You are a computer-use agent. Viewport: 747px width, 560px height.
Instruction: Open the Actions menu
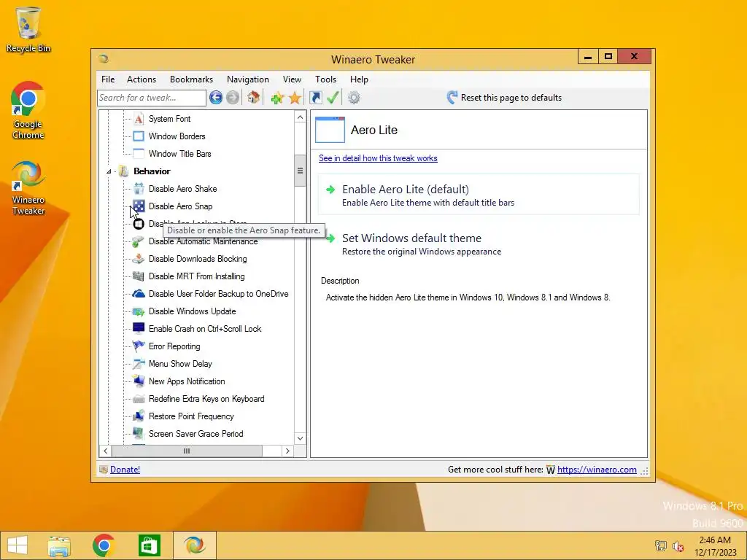pos(142,79)
